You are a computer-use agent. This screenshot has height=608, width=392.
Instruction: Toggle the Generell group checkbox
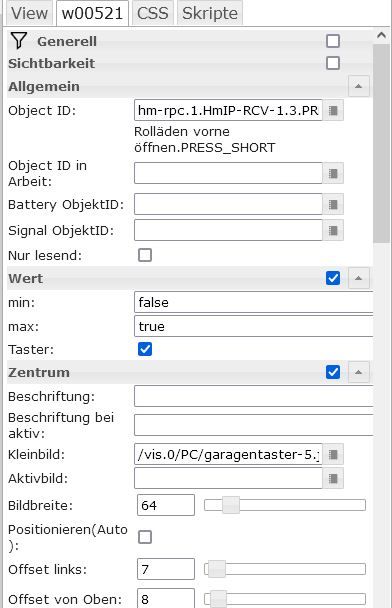(333, 41)
